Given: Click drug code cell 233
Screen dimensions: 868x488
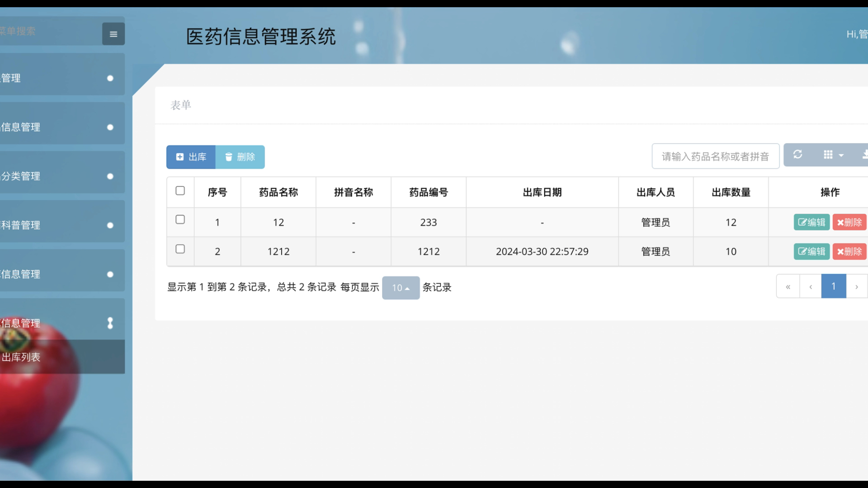Looking at the screenshot, I should pos(429,222).
